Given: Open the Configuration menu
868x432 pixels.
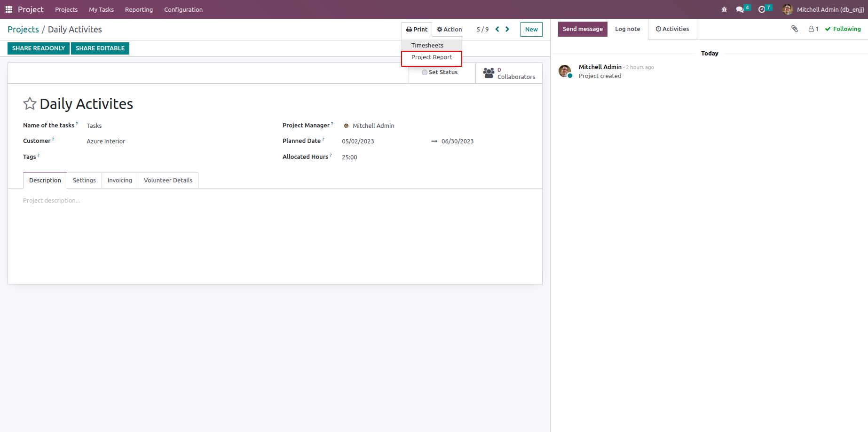Looking at the screenshot, I should tap(183, 9).
